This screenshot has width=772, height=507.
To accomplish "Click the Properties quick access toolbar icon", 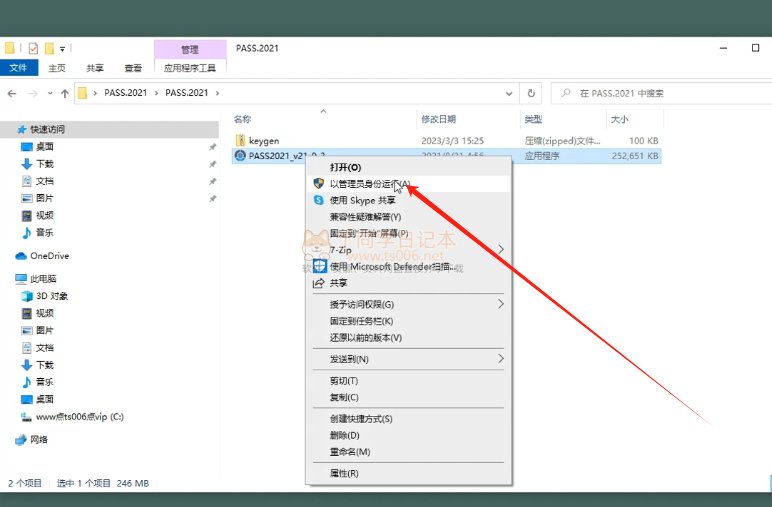I will pos(33,48).
